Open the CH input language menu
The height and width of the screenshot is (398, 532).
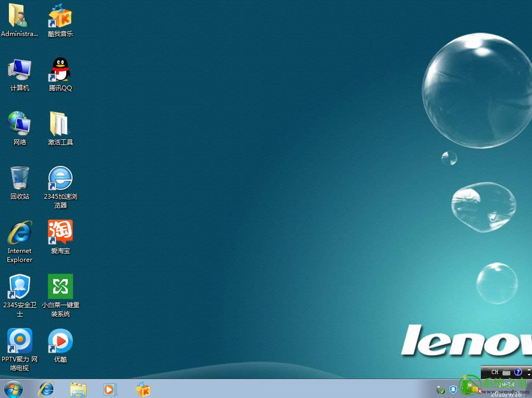494,372
